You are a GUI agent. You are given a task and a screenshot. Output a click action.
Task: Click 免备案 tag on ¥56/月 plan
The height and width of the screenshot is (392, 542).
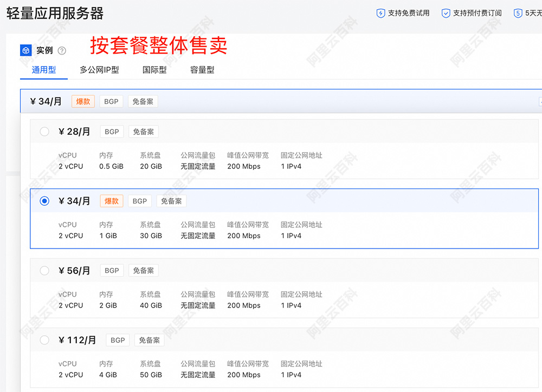coord(144,270)
